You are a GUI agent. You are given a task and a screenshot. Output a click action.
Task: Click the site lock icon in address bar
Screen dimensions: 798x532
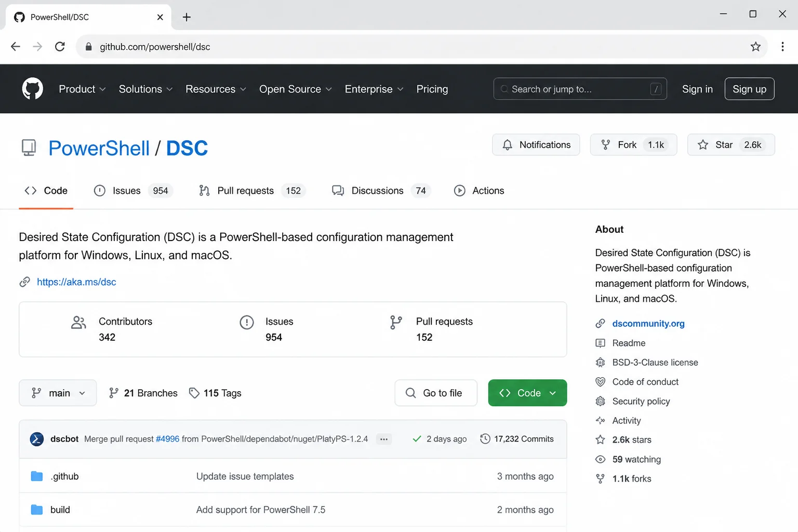(88, 47)
